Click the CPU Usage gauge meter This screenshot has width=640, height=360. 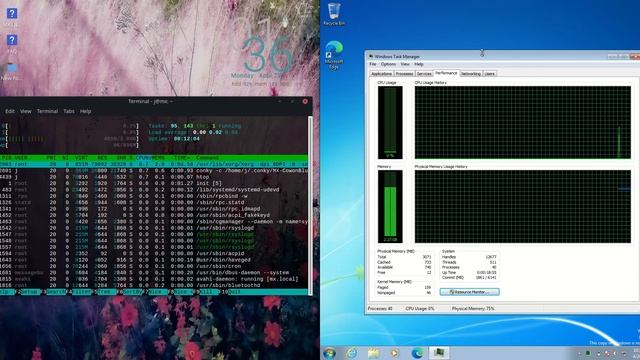[390, 122]
